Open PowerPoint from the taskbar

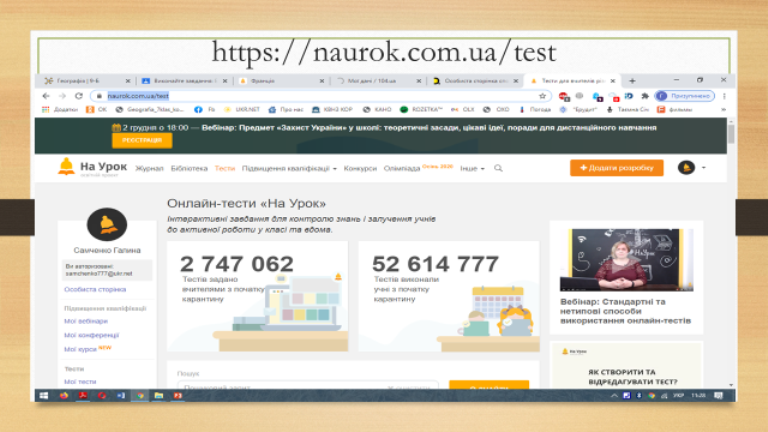[178, 395]
